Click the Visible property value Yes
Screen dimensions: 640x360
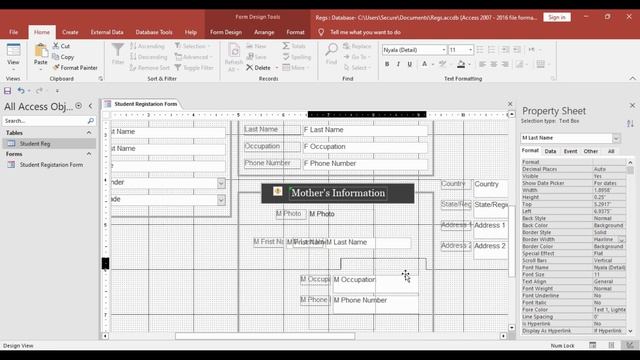(x=609, y=176)
